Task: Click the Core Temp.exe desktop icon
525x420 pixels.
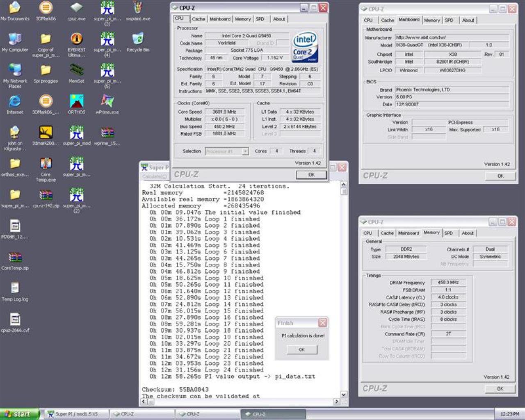Action: [46, 170]
